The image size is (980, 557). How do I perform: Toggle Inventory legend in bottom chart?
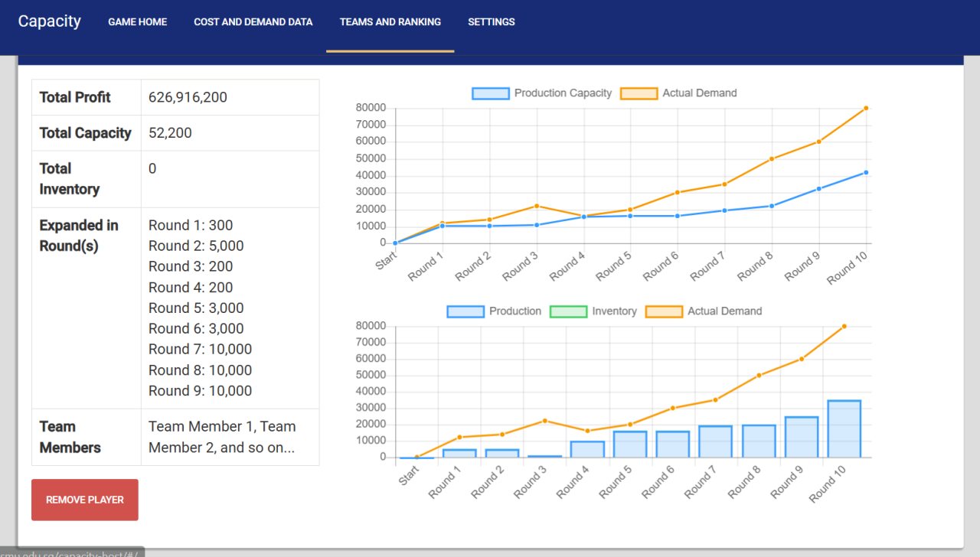[593, 311]
